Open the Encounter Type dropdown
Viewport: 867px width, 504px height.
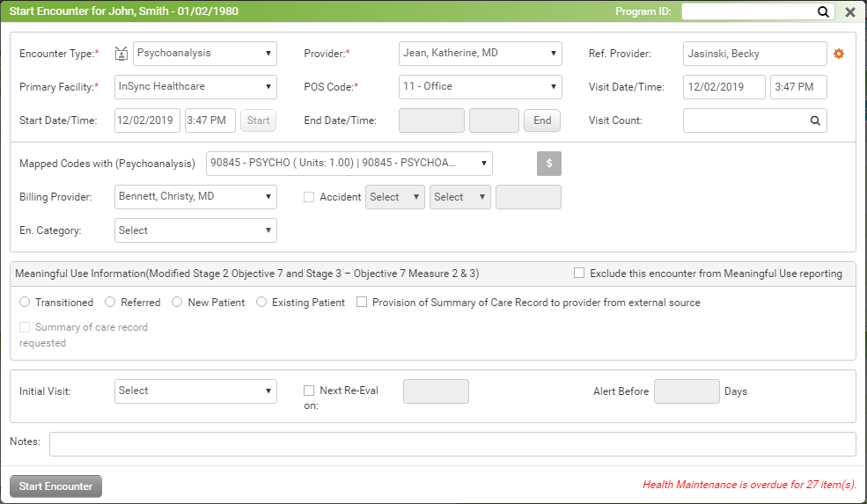[x=205, y=54]
